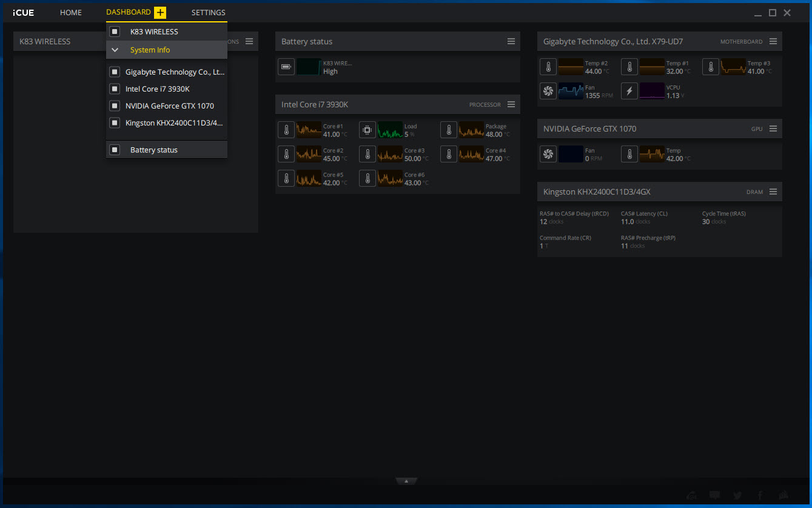Screen dimensions: 812x508
Task: Open the Battery status widget hamburger menu
Action: 511,41
